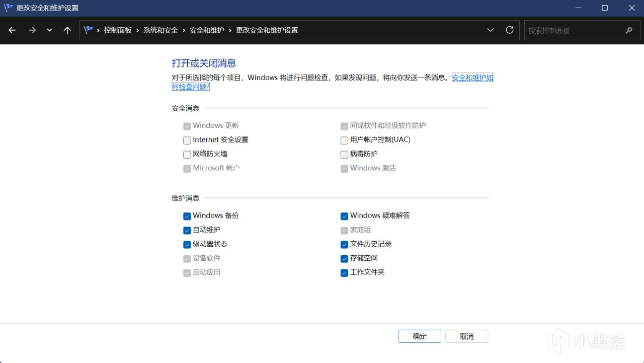
Task: Uncheck 存储空间 checkbox
Action: tap(344, 259)
